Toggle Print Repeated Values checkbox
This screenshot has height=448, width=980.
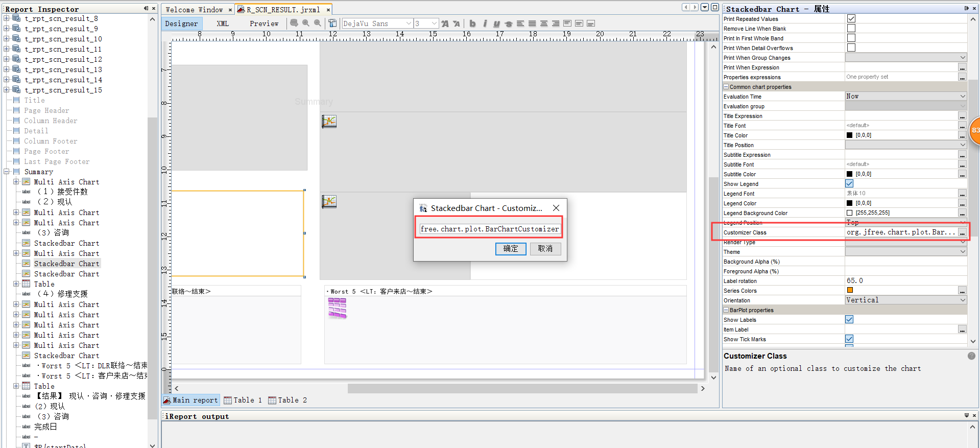click(x=851, y=19)
